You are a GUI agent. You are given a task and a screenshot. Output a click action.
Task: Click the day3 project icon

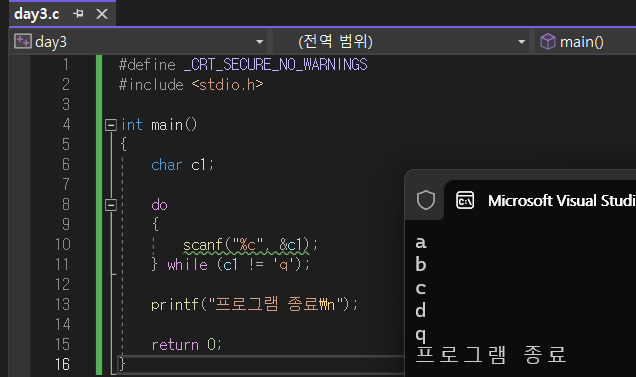pos(22,41)
